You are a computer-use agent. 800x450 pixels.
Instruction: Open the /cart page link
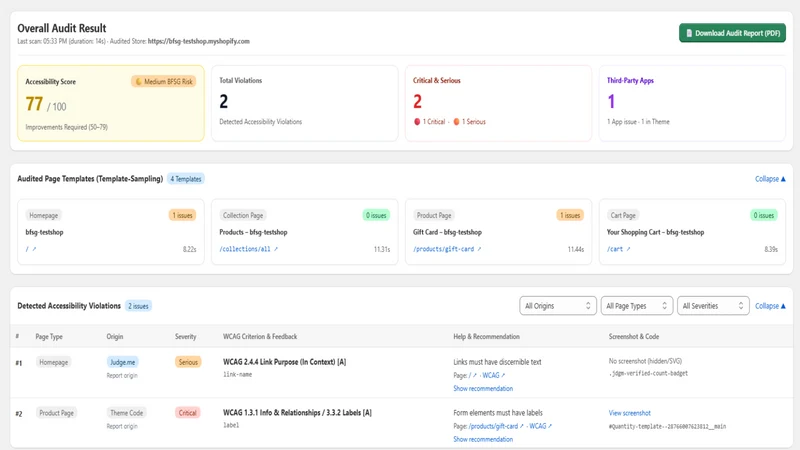point(618,249)
